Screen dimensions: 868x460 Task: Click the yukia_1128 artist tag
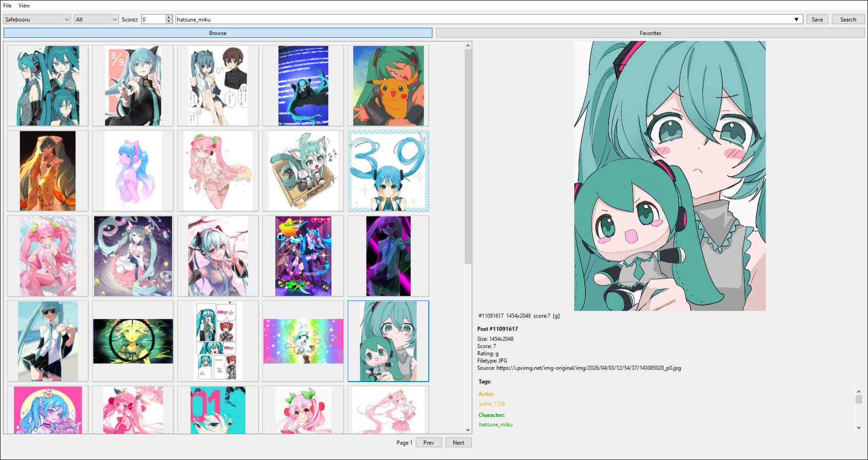(492, 404)
